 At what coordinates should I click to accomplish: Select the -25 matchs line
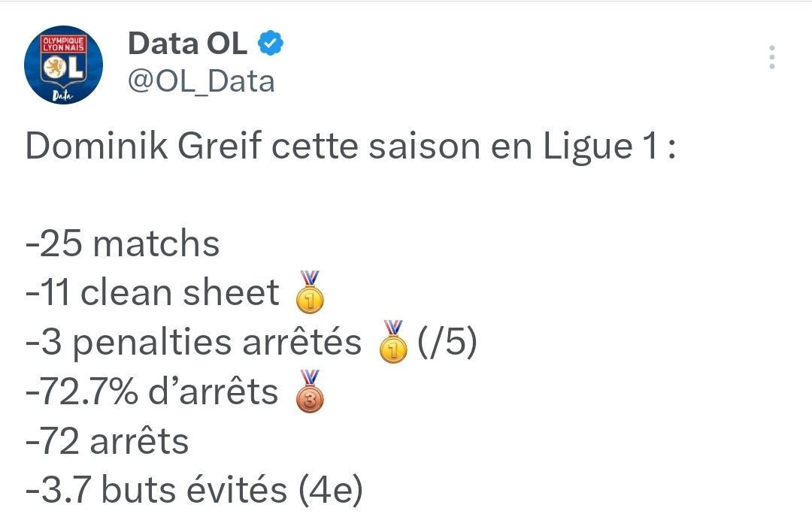click(123, 244)
